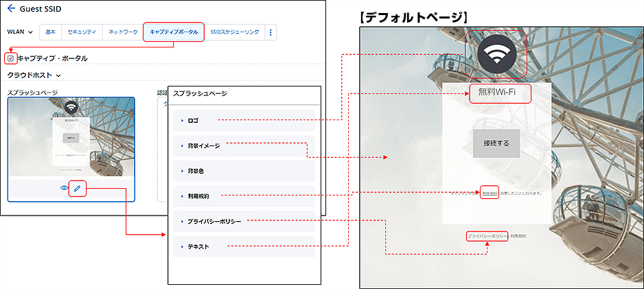Open the クラウドホスト dropdown
The width and height of the screenshot is (644, 289).
coord(34,75)
